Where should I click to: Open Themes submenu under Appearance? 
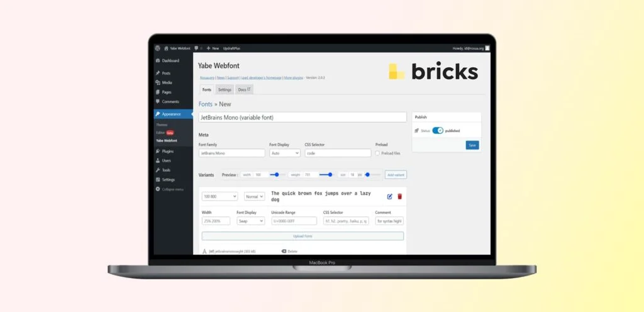(x=162, y=125)
